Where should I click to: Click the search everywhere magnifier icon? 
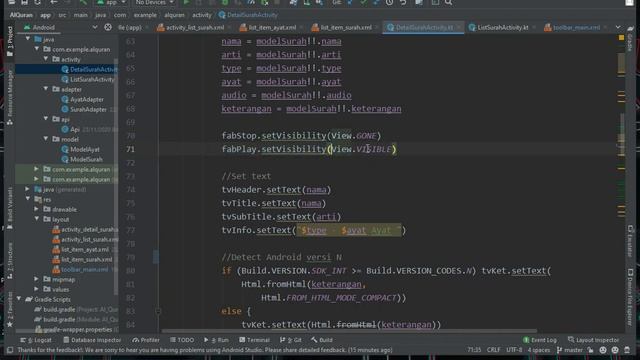pos(448,2)
